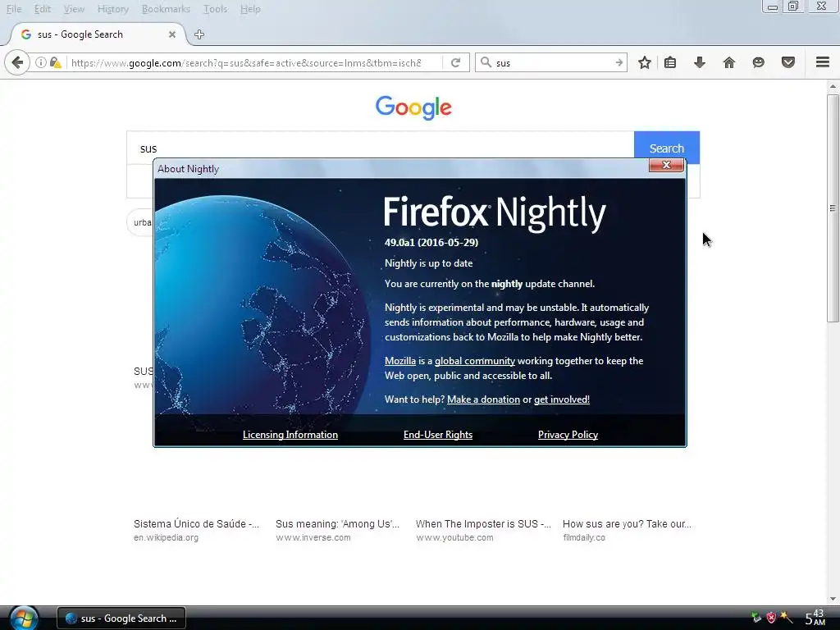The height and width of the screenshot is (630, 840).
Task: Open site information icon in address bar
Action: point(41,62)
